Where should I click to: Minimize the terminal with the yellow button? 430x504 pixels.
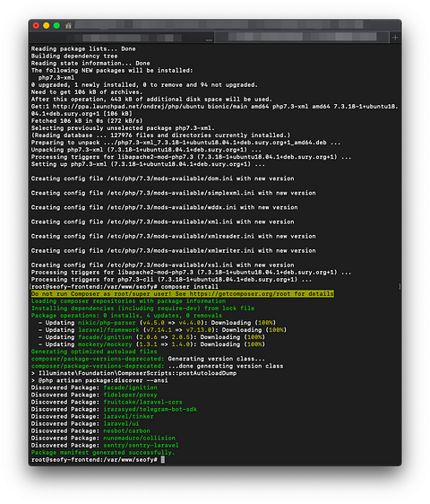[x=47, y=26]
